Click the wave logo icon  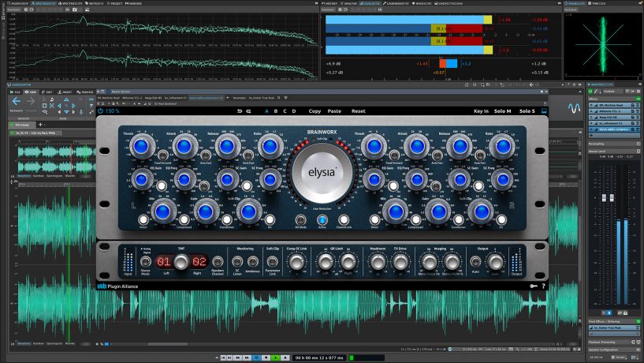pyautogui.click(x=574, y=108)
